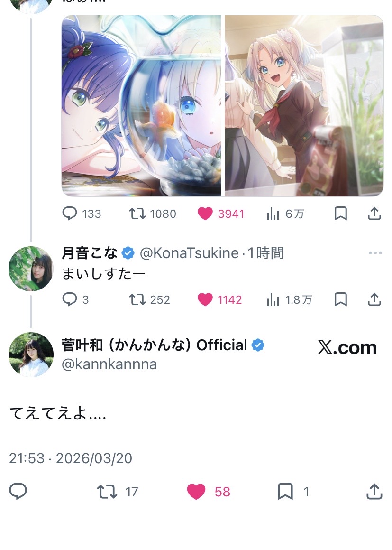Open 菅叶和 Official profile name link

click(x=155, y=345)
